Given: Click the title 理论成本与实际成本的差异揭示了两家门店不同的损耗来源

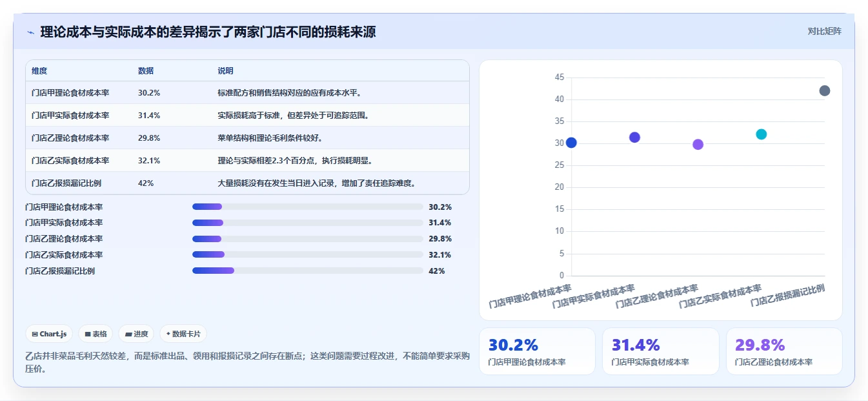Looking at the screenshot, I should [208, 32].
